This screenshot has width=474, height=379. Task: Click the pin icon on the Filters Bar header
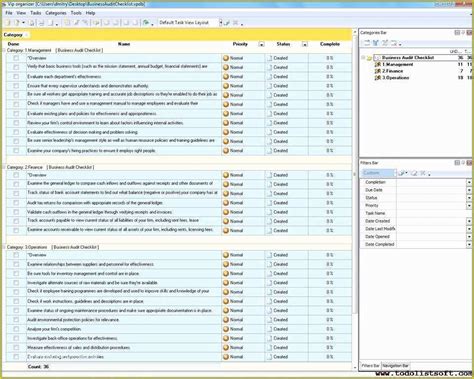click(x=463, y=163)
